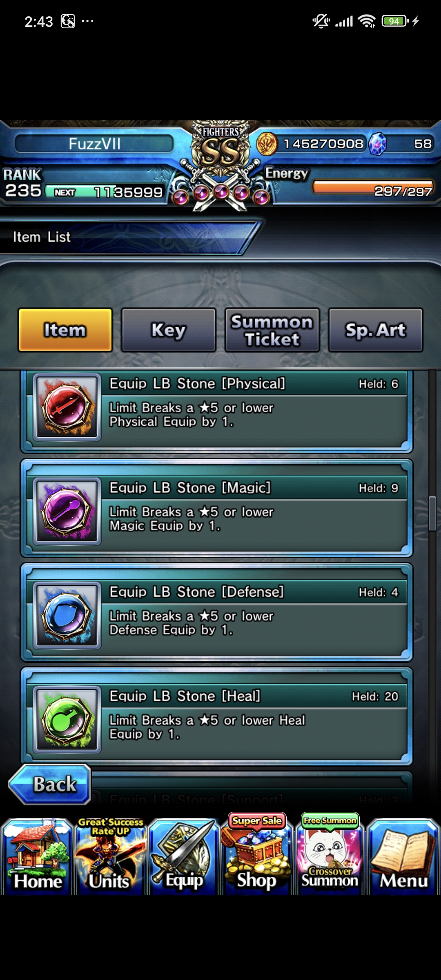Click the item list scrollbar handle

(x=432, y=513)
